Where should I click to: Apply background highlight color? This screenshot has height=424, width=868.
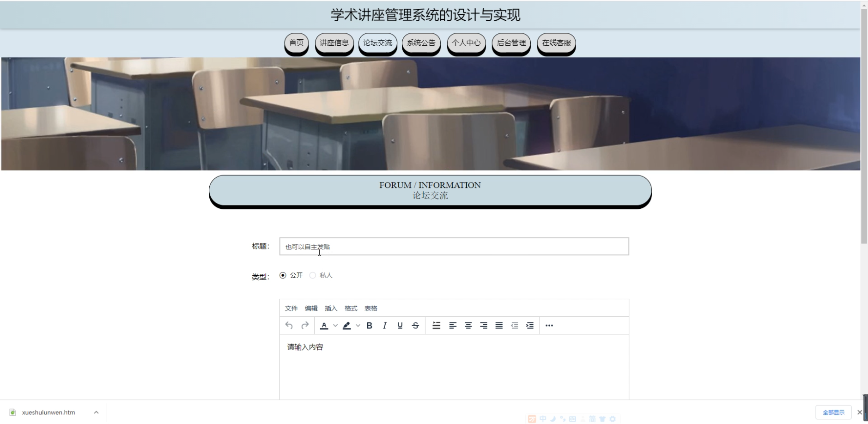click(x=347, y=326)
